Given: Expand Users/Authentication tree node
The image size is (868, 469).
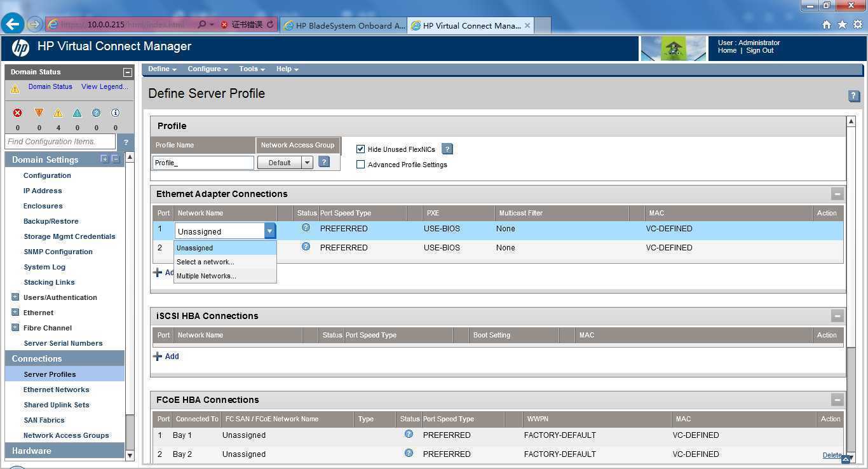Looking at the screenshot, I should (15, 297).
